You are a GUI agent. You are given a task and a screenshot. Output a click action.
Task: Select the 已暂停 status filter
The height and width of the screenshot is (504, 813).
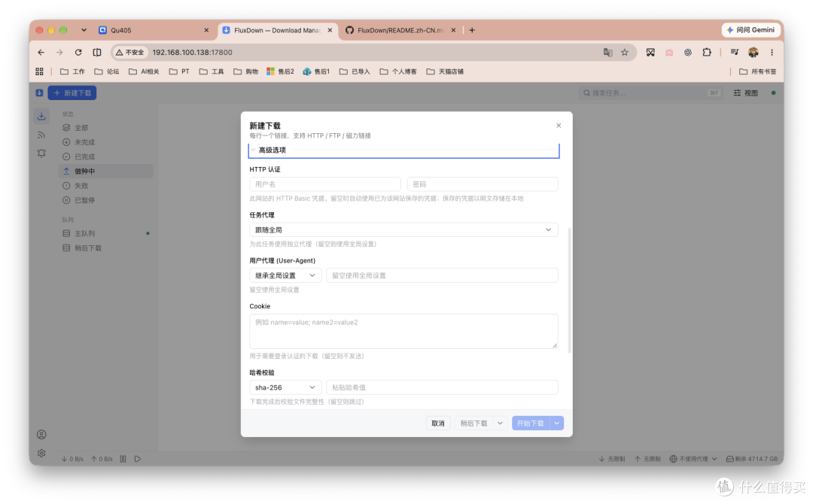pos(106,200)
